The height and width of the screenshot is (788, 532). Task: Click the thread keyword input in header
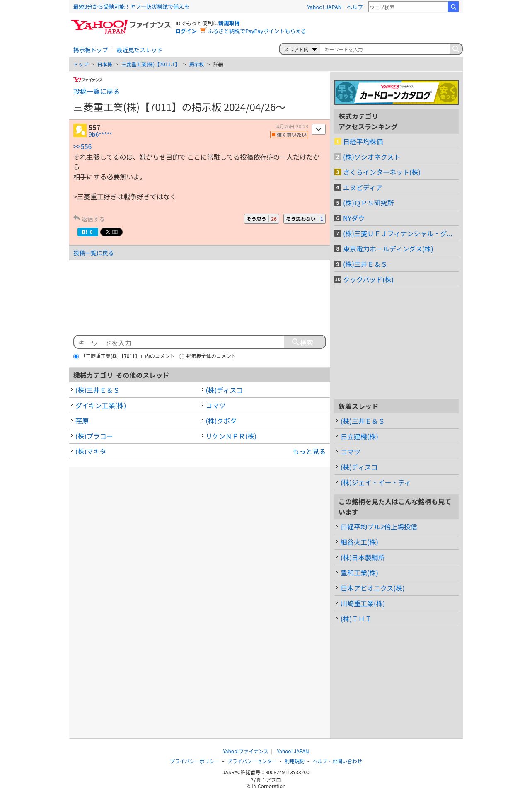pos(385,49)
